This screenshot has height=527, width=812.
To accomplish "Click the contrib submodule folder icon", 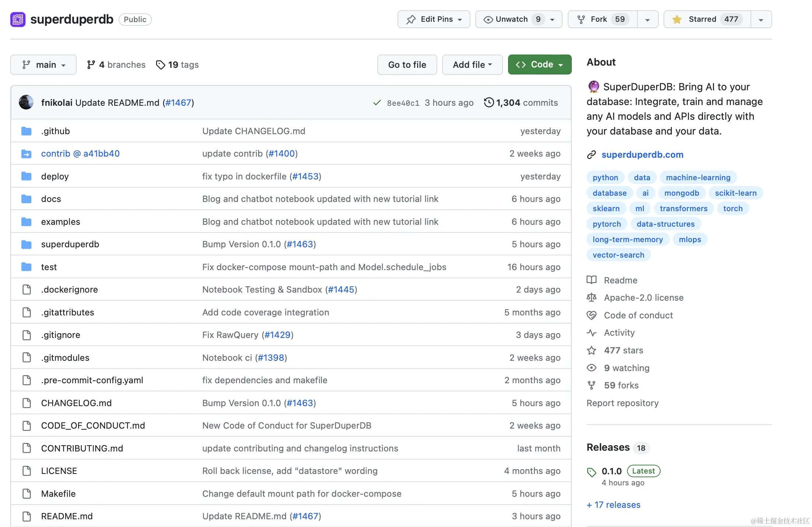I will coord(27,154).
